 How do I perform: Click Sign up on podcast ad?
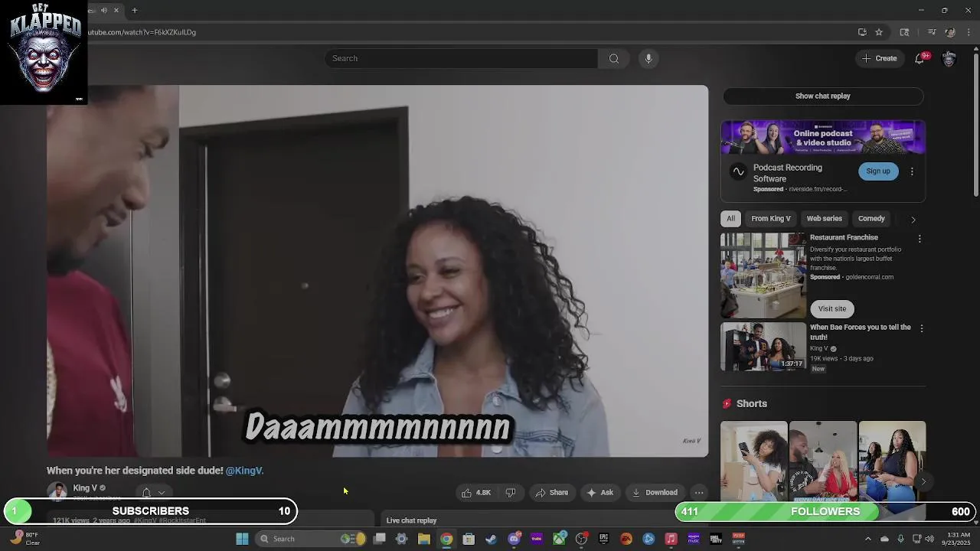(x=878, y=171)
